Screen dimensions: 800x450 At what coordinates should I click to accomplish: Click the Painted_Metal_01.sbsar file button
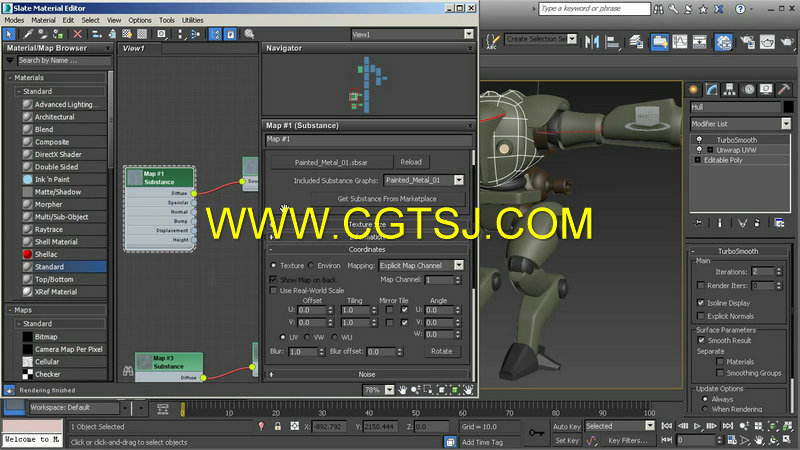click(331, 162)
